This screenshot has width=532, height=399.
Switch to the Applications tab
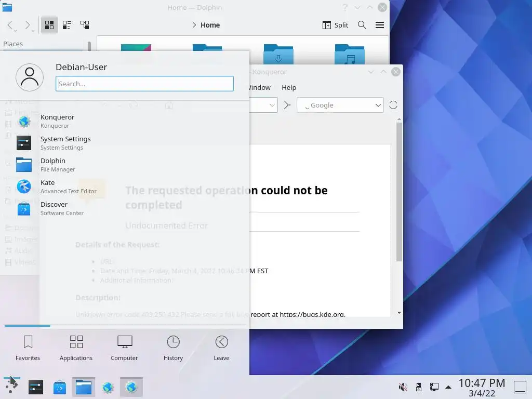click(76, 348)
